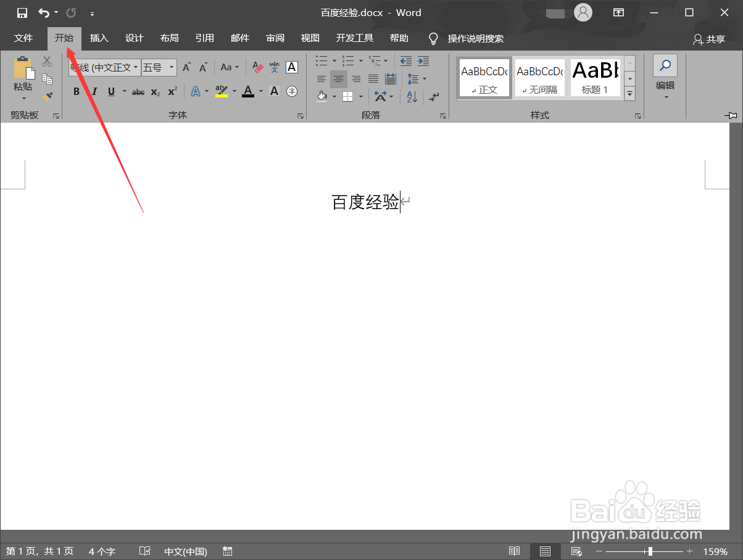Image resolution: width=743 pixels, height=560 pixels.
Task: Copy selection with the copy icon
Action: 47,78
